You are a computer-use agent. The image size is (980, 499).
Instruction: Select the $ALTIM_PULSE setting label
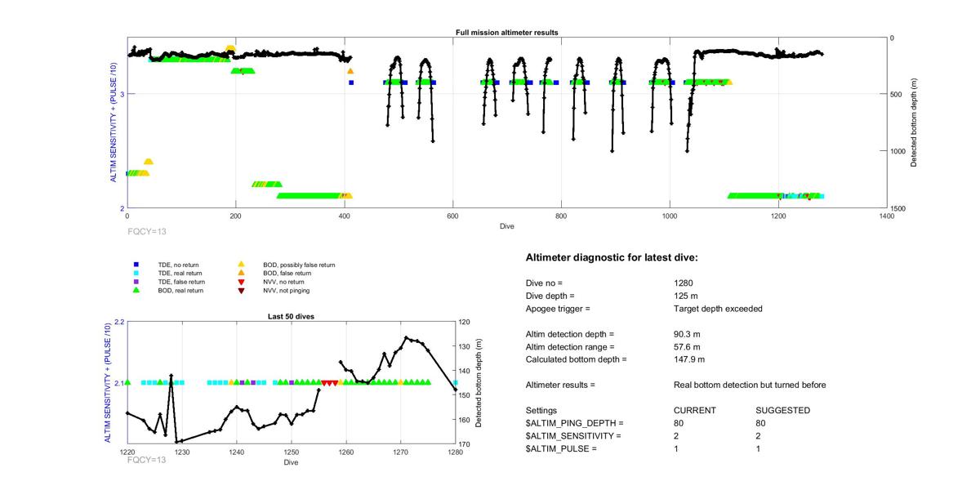tap(561, 449)
